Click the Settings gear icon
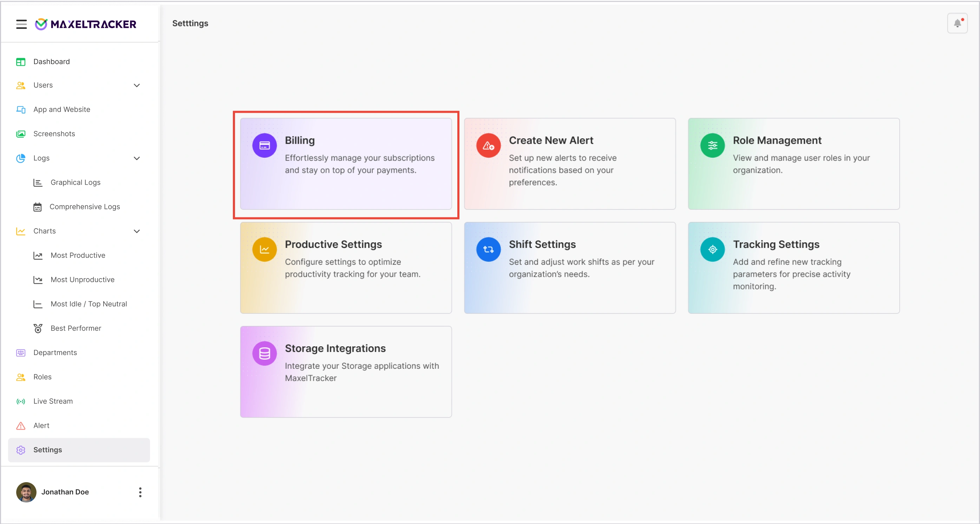This screenshot has width=980, height=524. (x=20, y=450)
